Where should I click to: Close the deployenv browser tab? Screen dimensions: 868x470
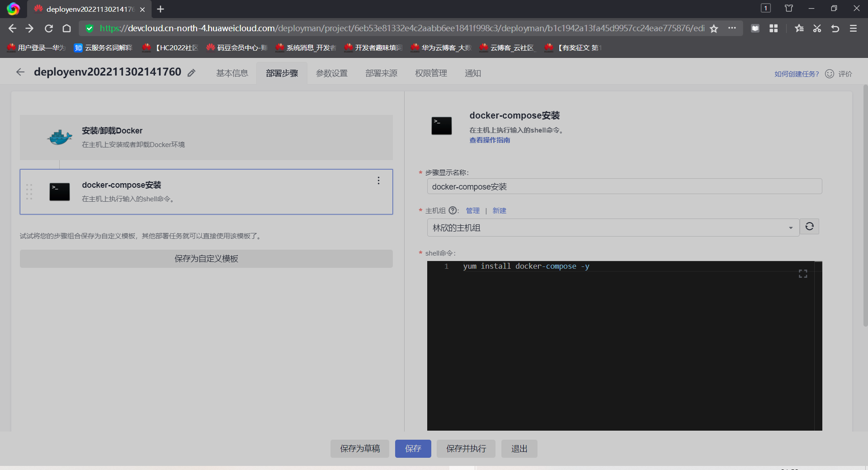tap(142, 9)
